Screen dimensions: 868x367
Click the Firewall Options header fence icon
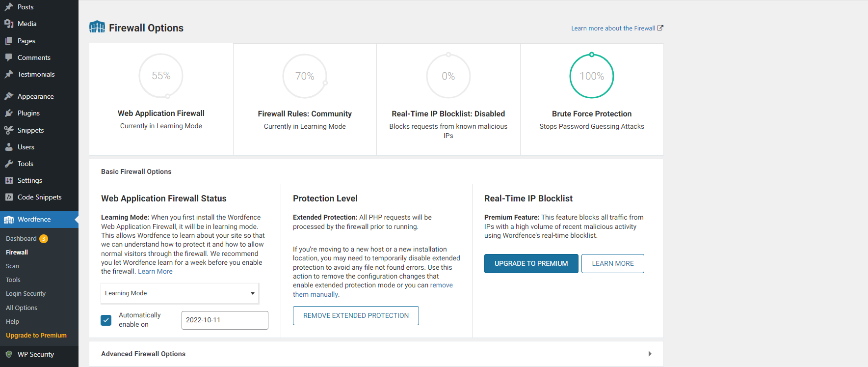coord(97,27)
